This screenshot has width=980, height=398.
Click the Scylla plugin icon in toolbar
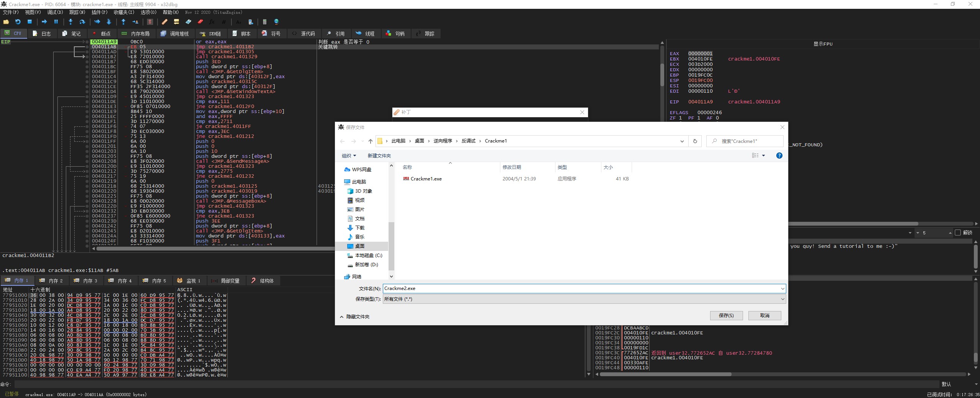pos(150,22)
